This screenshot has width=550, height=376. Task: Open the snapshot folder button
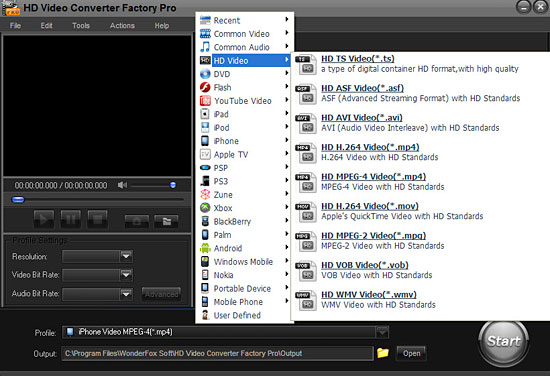coord(166,221)
